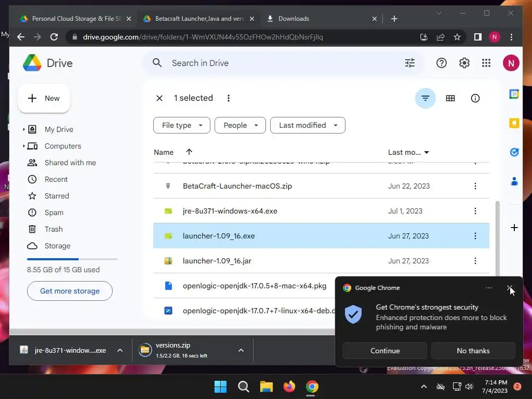532x399 pixels.
Task: Click the New button
Action: pos(44,98)
